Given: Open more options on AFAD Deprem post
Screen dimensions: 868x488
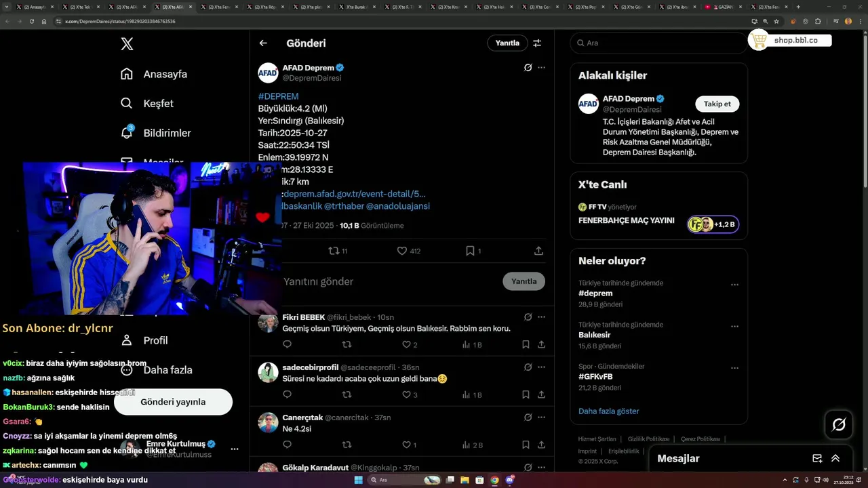Looking at the screenshot, I should click(541, 68).
